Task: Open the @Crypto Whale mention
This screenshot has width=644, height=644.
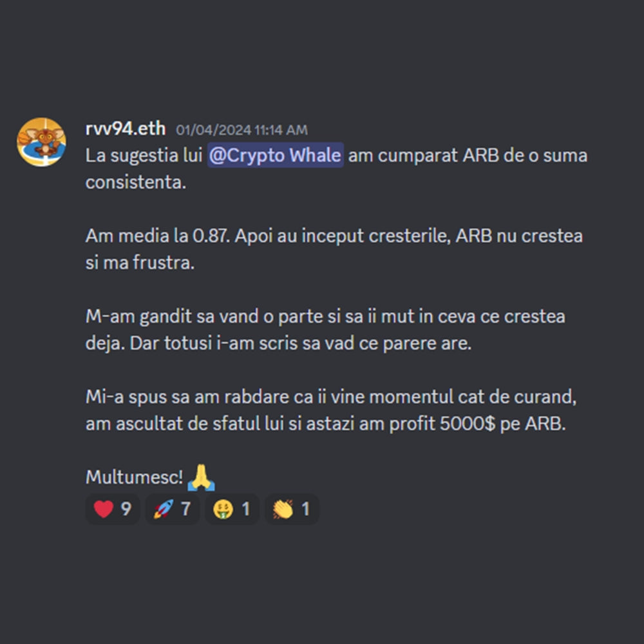Action: point(275,155)
